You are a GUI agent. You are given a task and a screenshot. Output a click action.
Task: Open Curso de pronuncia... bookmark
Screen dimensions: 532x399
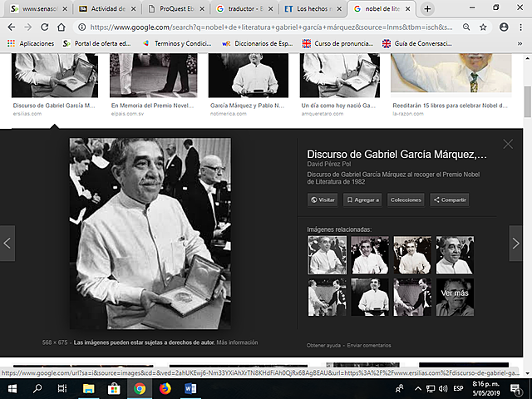click(x=337, y=43)
